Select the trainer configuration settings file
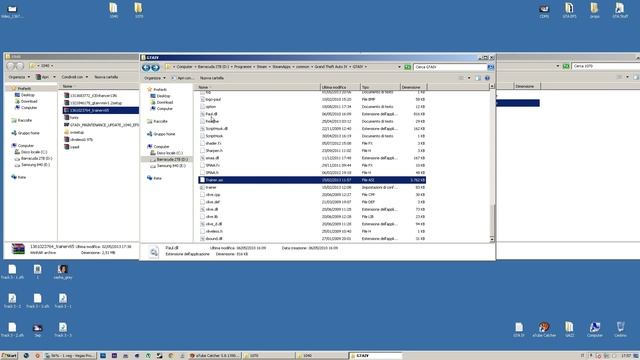This screenshot has width=640, height=360. (x=312, y=187)
